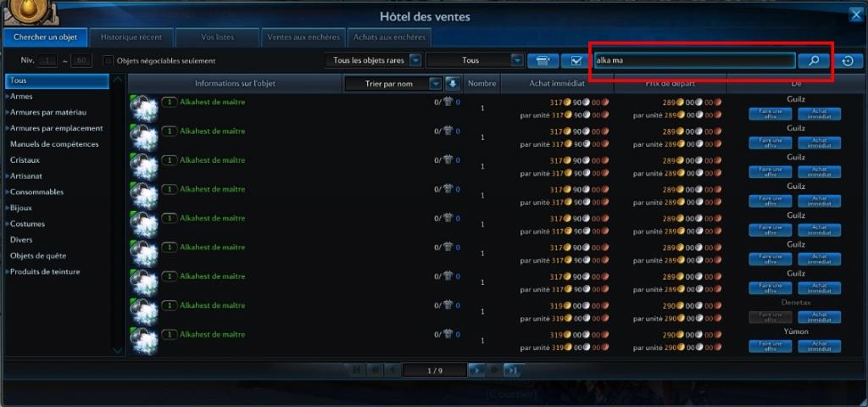Open the Ventes aux enchères tab
The height and width of the screenshot is (407, 868).
[x=303, y=37]
